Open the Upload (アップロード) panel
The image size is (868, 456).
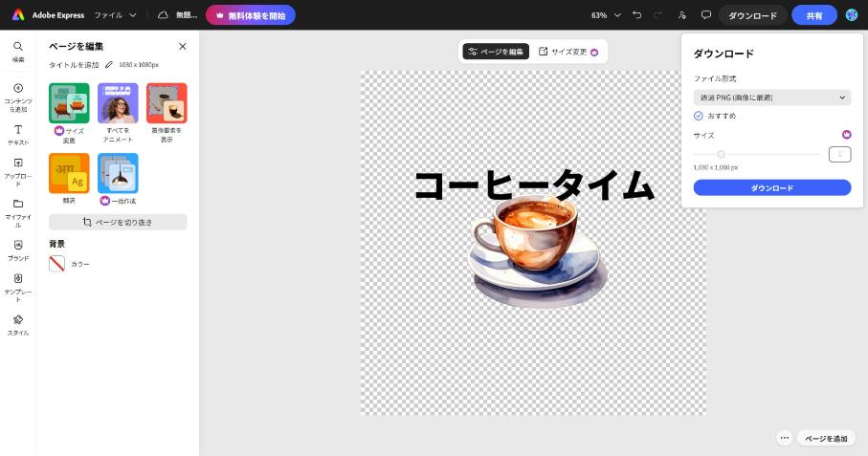point(18,172)
